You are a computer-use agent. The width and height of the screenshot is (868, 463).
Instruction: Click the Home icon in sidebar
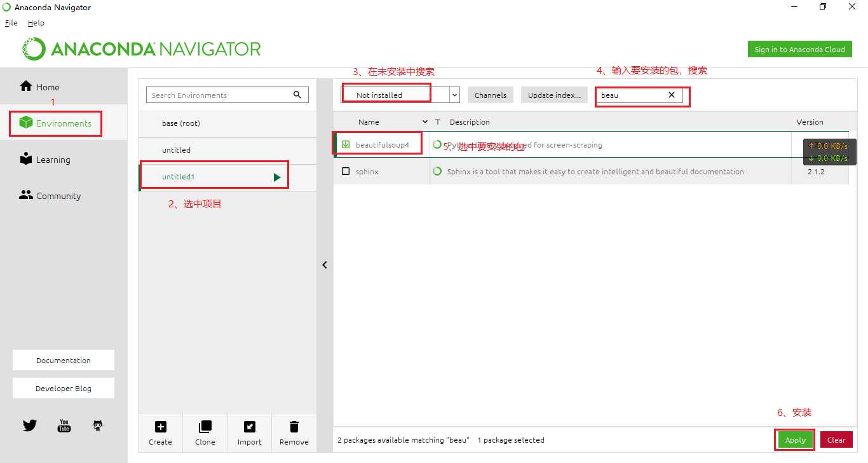[x=26, y=86]
